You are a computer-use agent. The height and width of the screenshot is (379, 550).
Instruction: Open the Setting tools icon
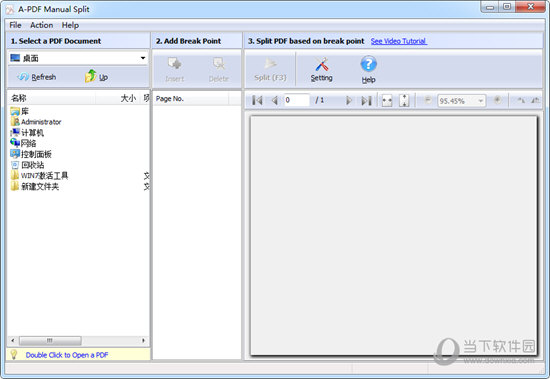point(321,64)
